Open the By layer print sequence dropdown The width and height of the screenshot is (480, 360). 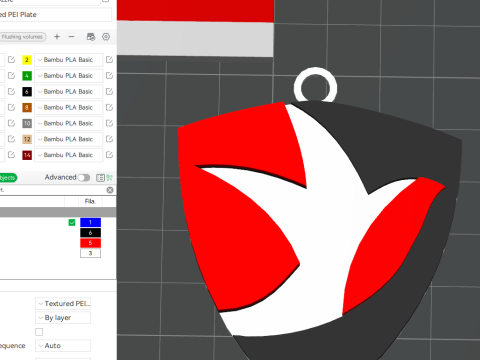(x=63, y=318)
